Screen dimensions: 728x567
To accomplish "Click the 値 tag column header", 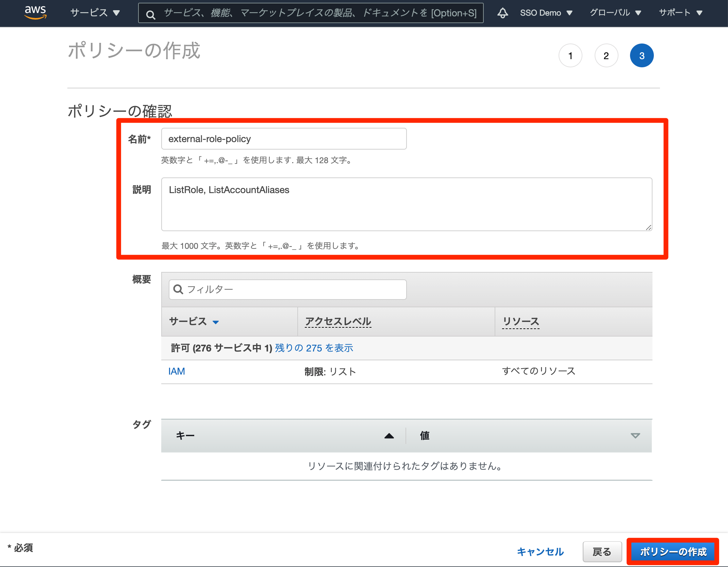I will point(425,435).
